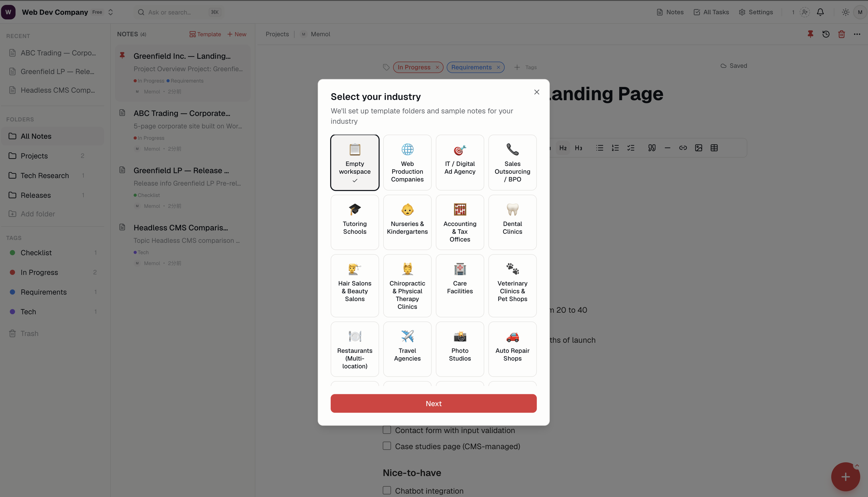
Task: Open the pinned Greenfield Inc. — Landing note
Action: (x=183, y=73)
